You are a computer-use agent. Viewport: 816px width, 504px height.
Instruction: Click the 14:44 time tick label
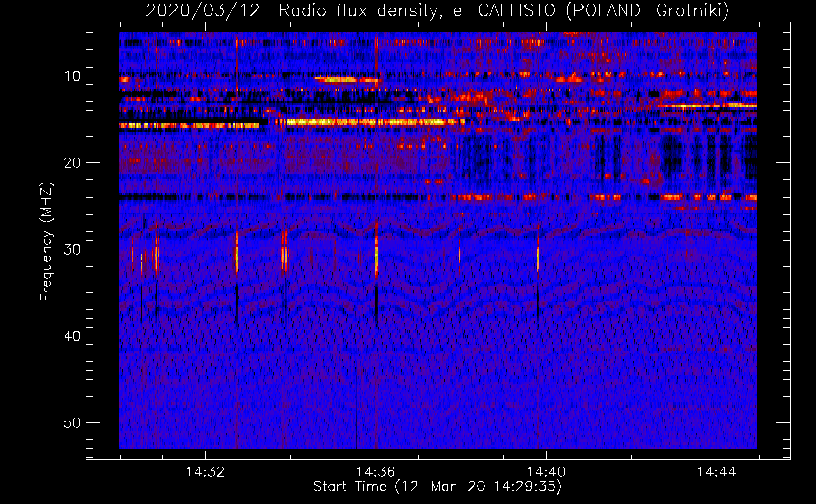pos(716,472)
